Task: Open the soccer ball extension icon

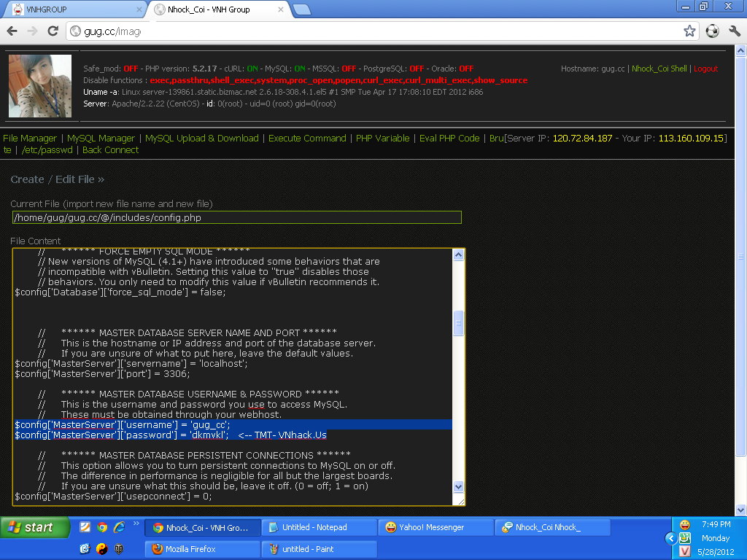Action: point(712,31)
